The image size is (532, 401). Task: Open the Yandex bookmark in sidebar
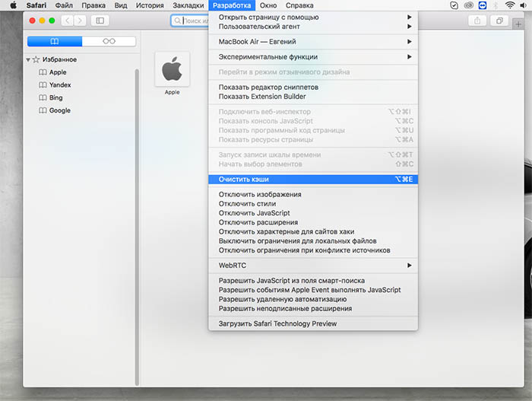(x=60, y=85)
